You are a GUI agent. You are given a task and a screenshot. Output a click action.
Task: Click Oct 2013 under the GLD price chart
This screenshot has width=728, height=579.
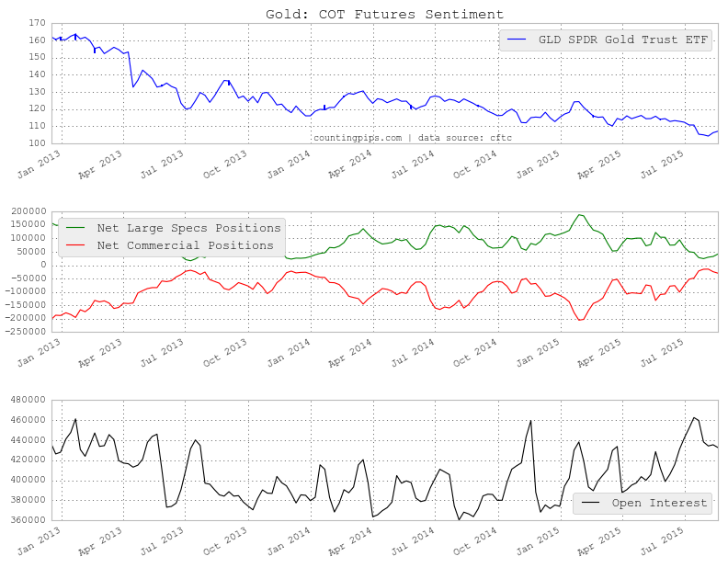(x=225, y=165)
